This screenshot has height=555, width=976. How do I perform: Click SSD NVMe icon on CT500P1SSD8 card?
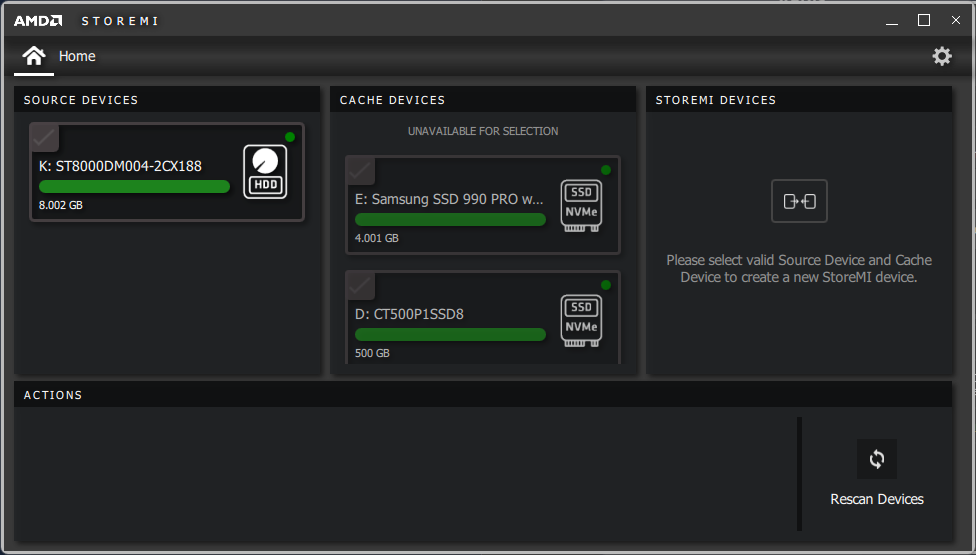pos(581,320)
